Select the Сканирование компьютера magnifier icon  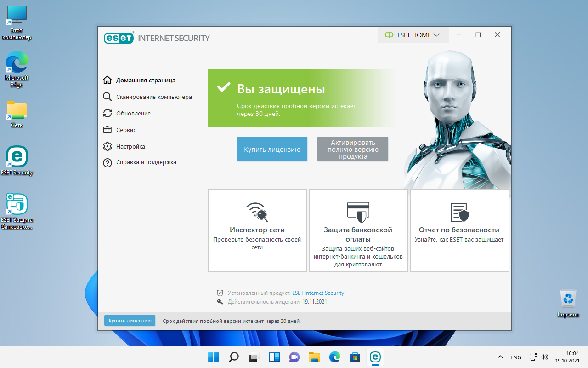click(107, 97)
